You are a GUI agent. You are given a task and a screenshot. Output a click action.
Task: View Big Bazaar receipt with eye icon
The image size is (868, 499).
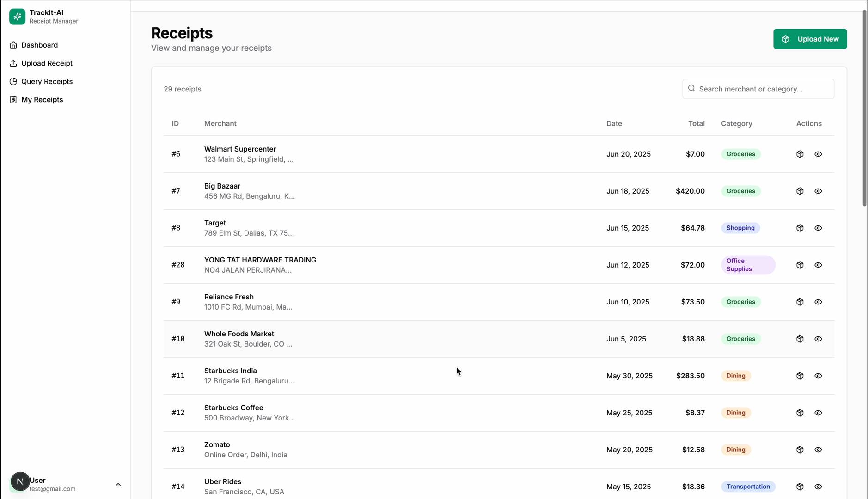click(818, 191)
